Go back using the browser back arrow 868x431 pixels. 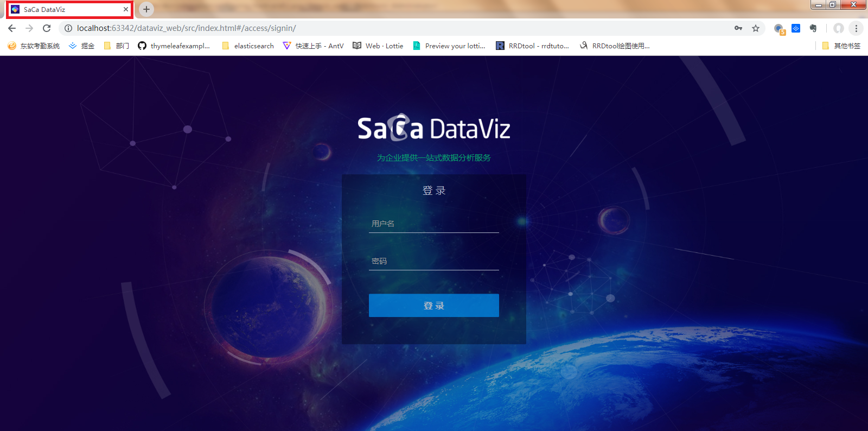(x=12, y=28)
